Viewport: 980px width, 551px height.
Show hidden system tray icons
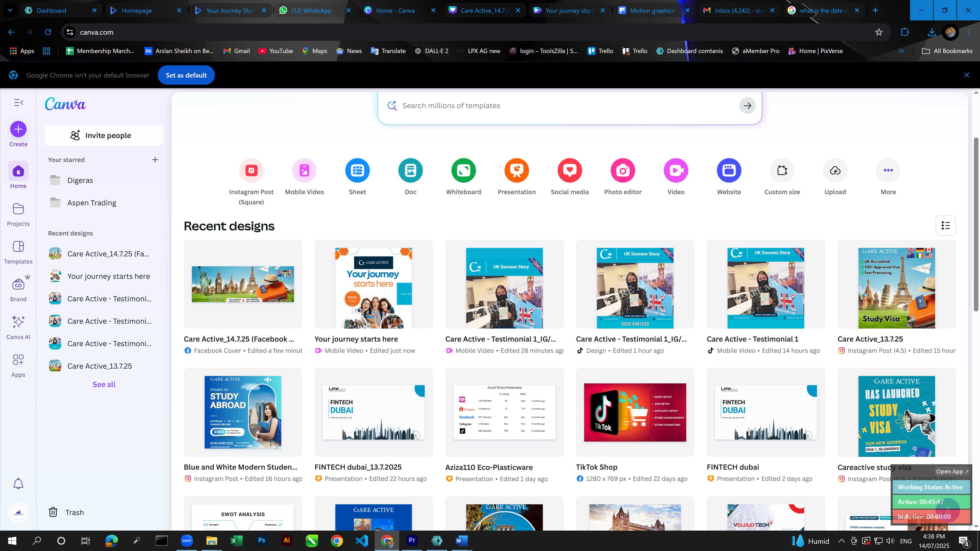[x=841, y=541]
